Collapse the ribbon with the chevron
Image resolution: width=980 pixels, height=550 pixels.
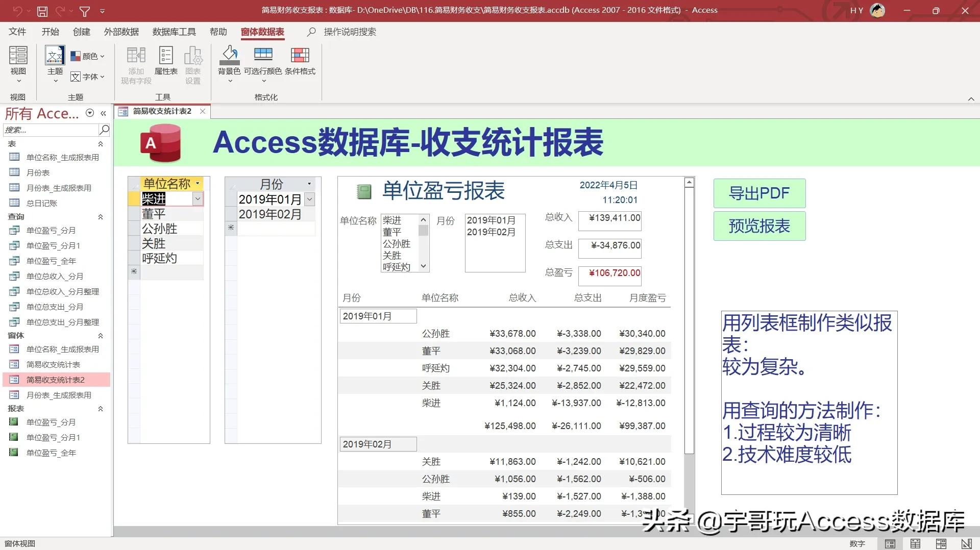(x=971, y=99)
